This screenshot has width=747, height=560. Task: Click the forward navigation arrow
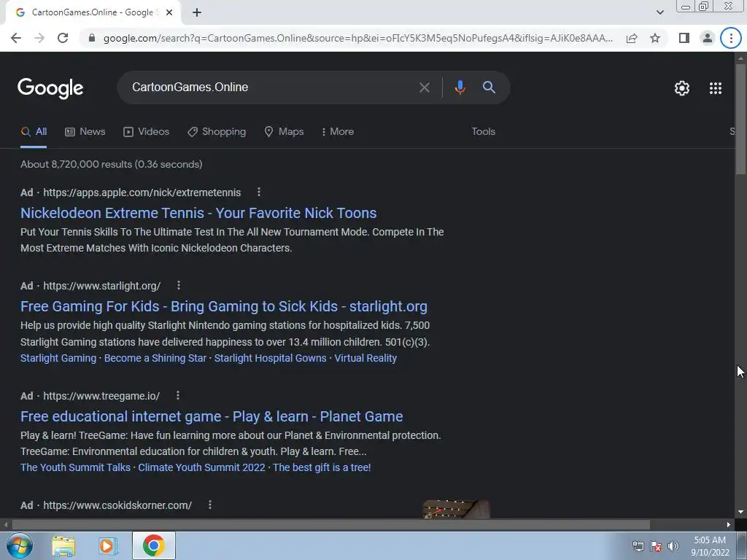[x=39, y=38]
